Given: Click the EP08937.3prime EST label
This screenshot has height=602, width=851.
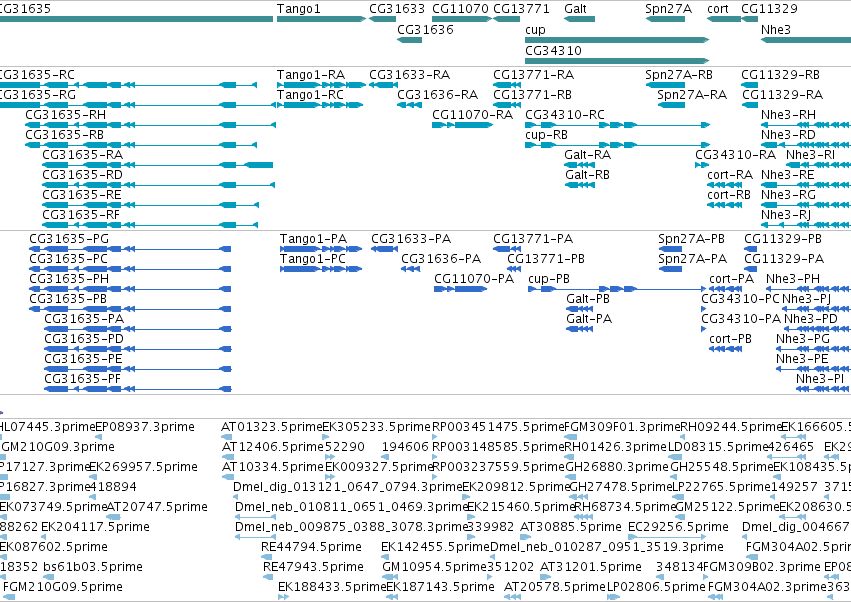Looking at the screenshot, I should pos(144,427).
